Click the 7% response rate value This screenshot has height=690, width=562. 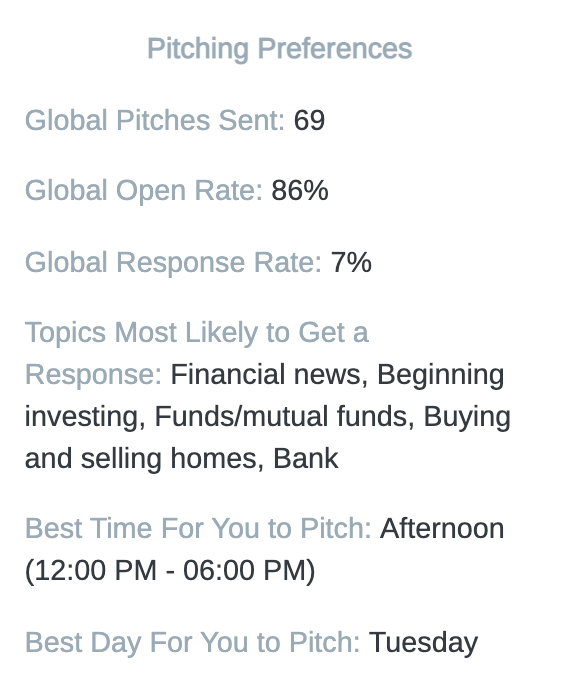(351, 262)
